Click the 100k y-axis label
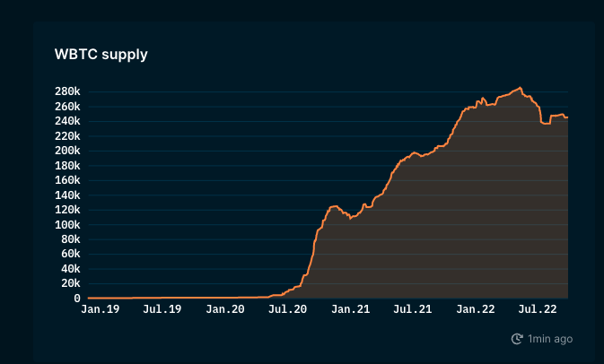604x364 pixels. pos(67,225)
